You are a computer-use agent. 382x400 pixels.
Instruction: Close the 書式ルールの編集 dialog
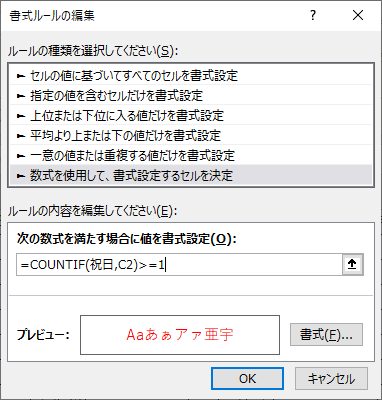pyautogui.click(x=358, y=15)
